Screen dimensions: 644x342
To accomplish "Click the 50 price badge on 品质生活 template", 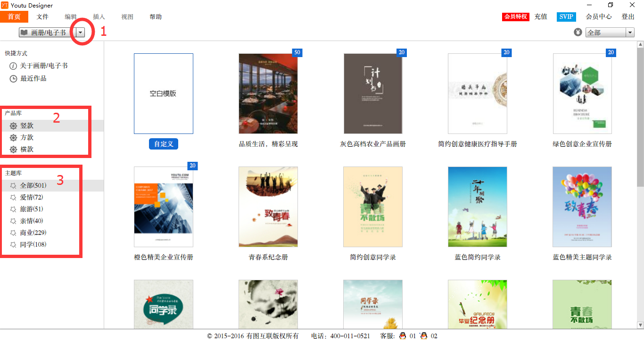I will click(297, 52).
